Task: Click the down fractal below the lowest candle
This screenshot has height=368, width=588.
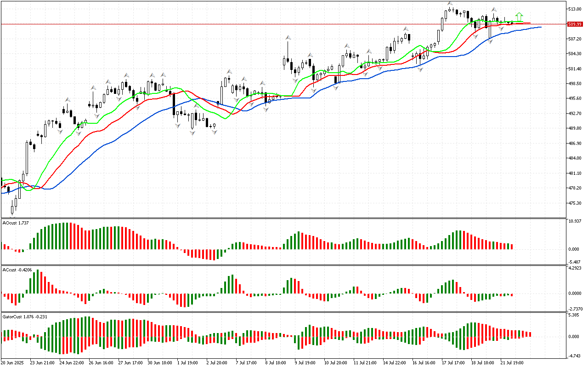Action: [12, 215]
